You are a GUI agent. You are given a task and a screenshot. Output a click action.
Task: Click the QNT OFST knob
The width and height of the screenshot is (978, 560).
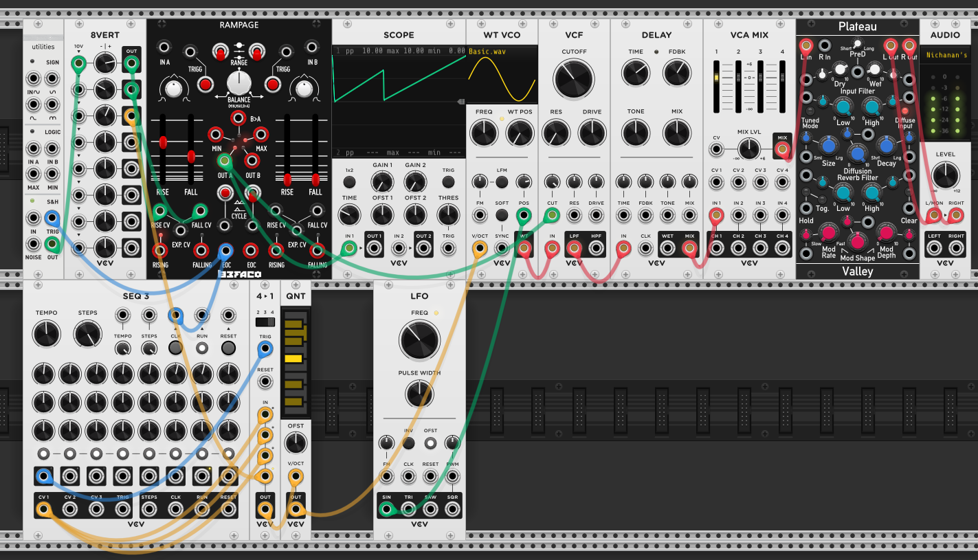(x=296, y=443)
